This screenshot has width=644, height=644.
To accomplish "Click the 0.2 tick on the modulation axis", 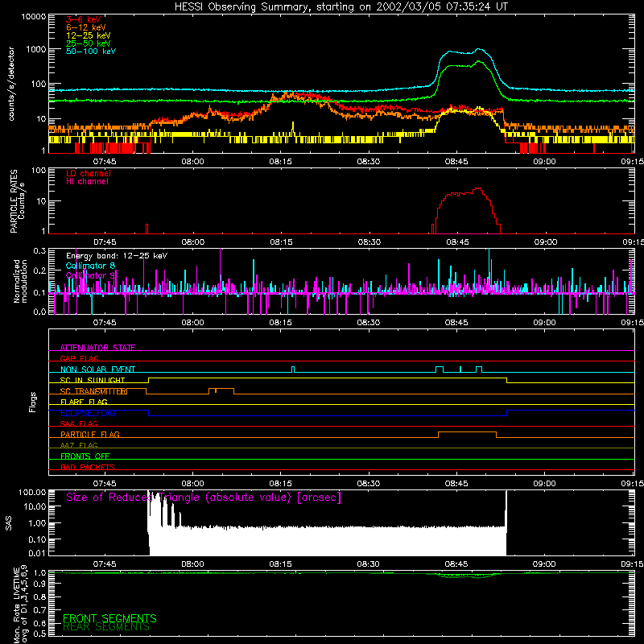I will [x=39, y=271].
